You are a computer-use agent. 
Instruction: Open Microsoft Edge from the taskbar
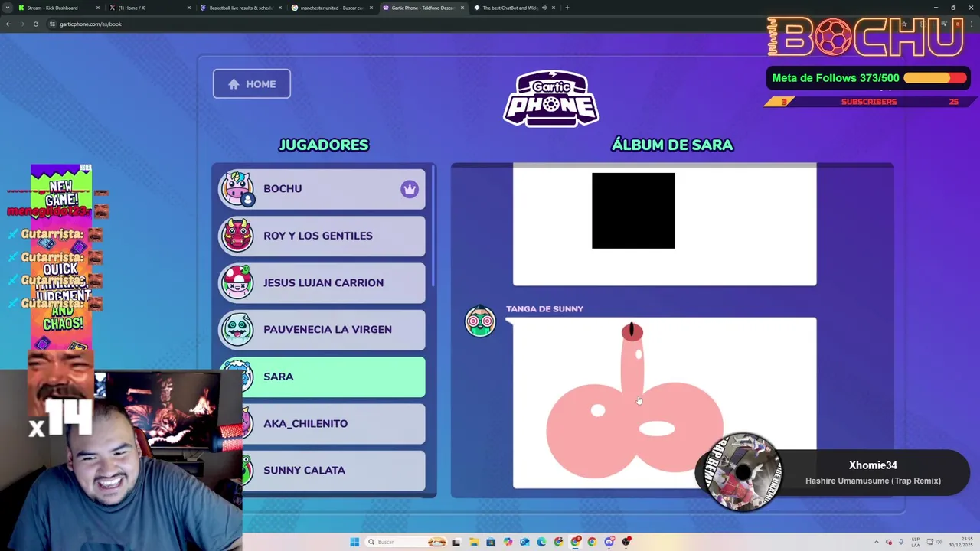click(x=541, y=542)
